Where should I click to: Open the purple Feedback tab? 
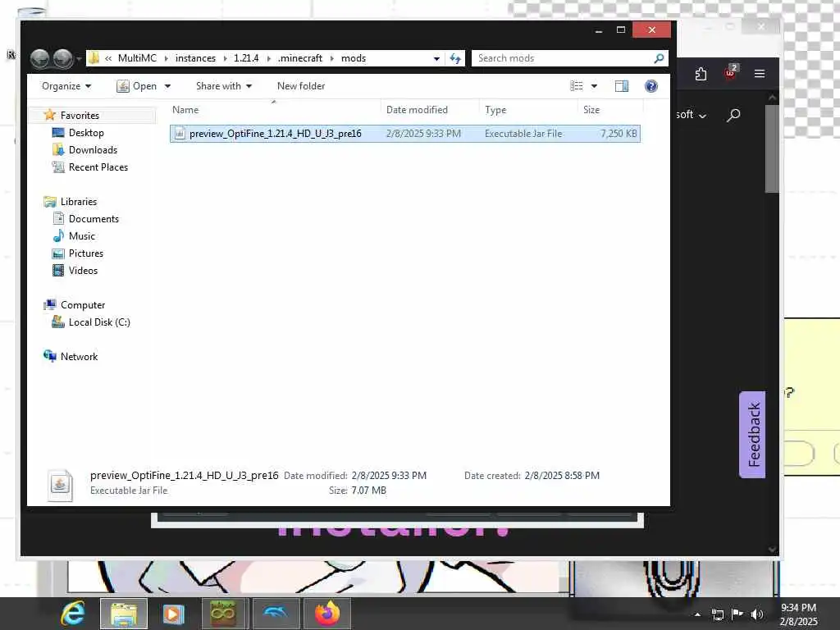tap(752, 435)
